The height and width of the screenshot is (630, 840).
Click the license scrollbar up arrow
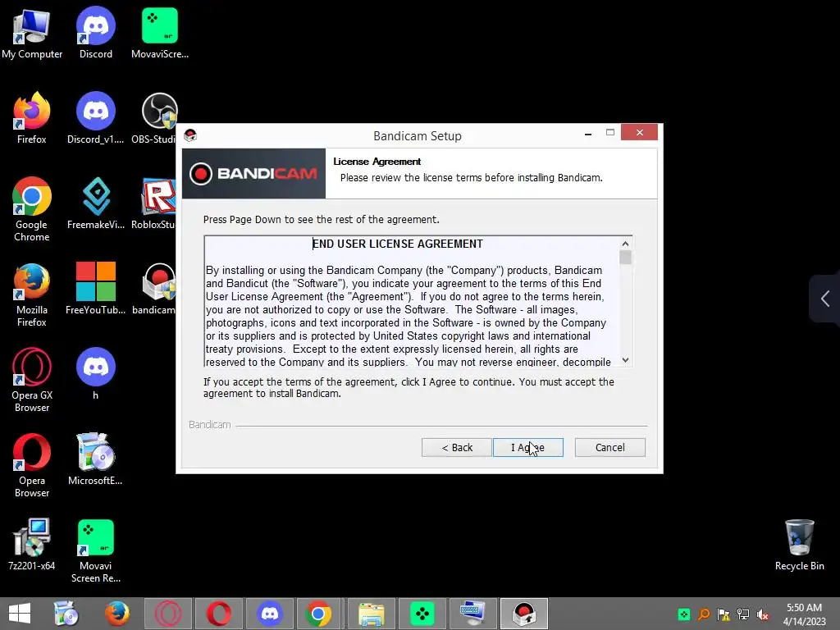tap(625, 244)
